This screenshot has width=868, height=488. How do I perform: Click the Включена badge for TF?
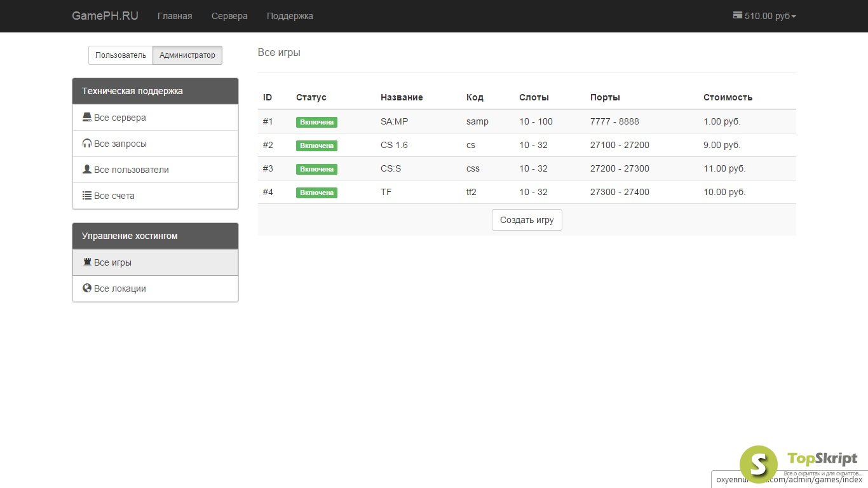pyautogui.click(x=316, y=193)
